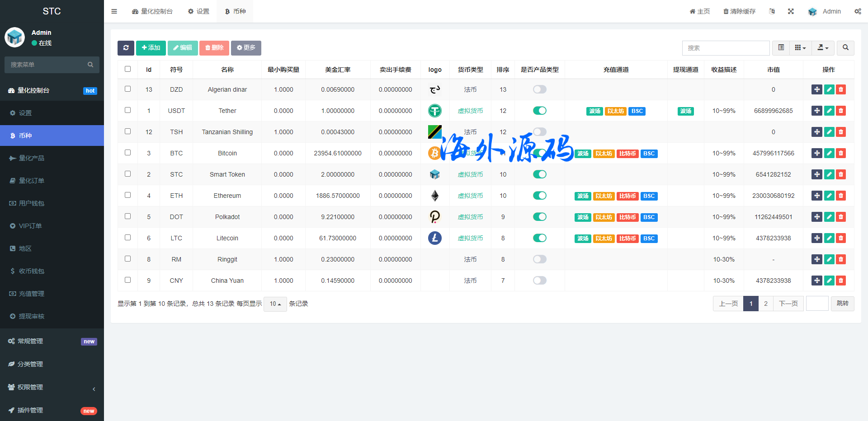
Task: Check the select-all checkbox in table header
Action: [x=127, y=69]
